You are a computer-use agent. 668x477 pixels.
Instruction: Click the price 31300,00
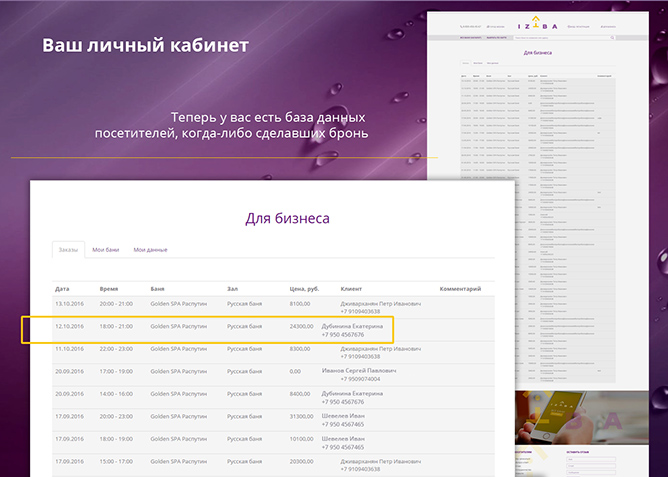click(x=302, y=416)
